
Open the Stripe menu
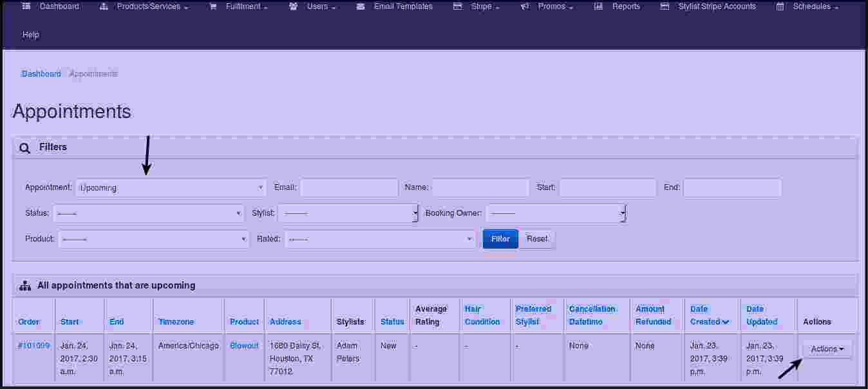tap(486, 6)
